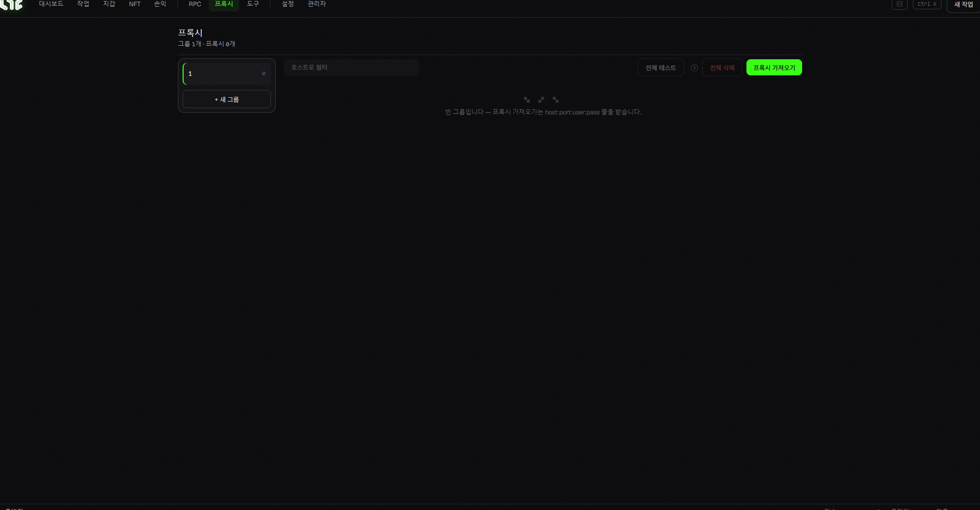Click the 전체 테스트 button
Screen dimensions: 980x510
[661, 68]
